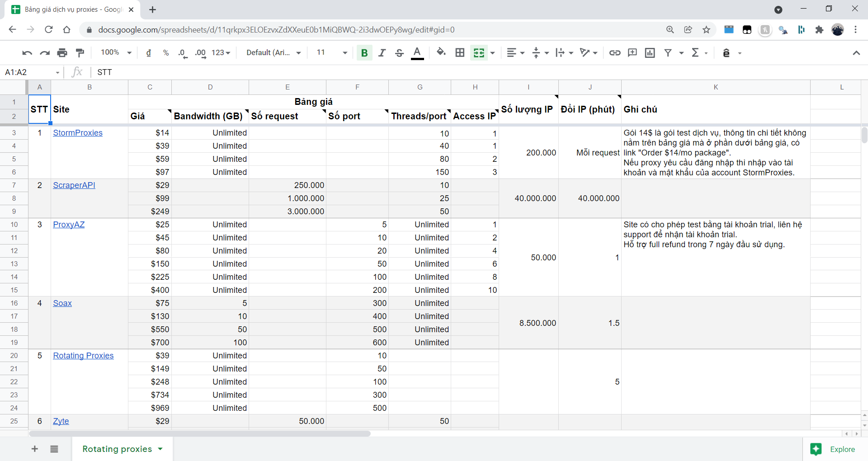Toggle Italic formatting

[x=382, y=53]
